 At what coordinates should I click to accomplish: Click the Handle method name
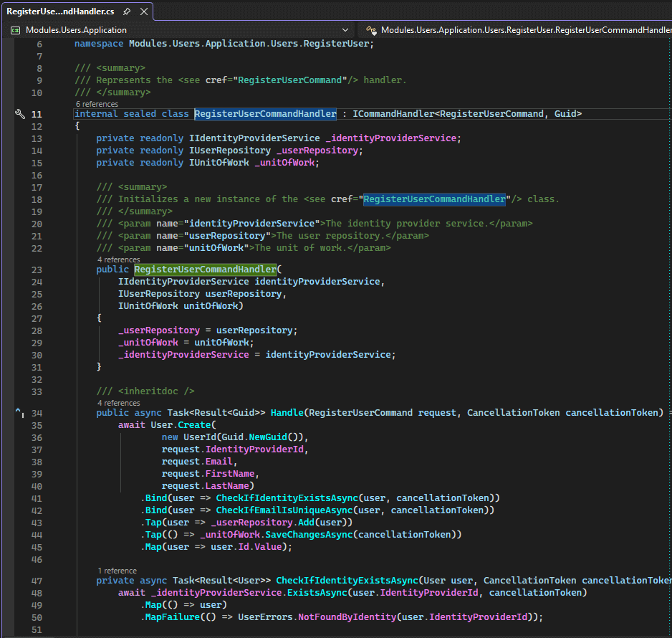tap(287, 412)
